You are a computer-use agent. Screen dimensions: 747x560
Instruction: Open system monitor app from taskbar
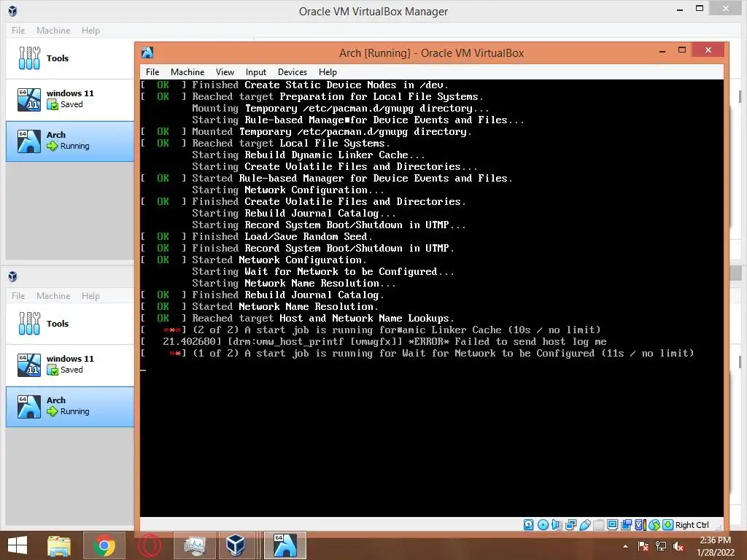pos(194,545)
